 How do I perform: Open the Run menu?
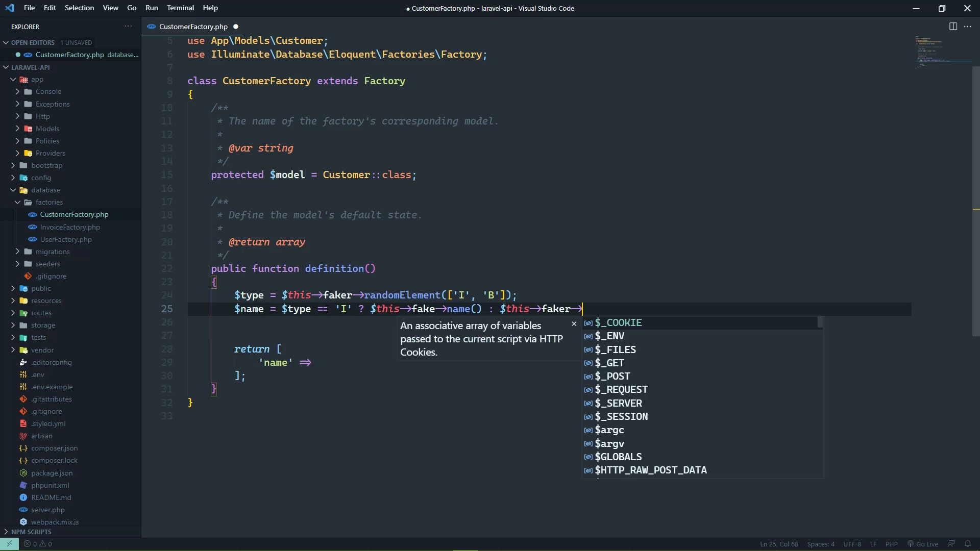(152, 8)
